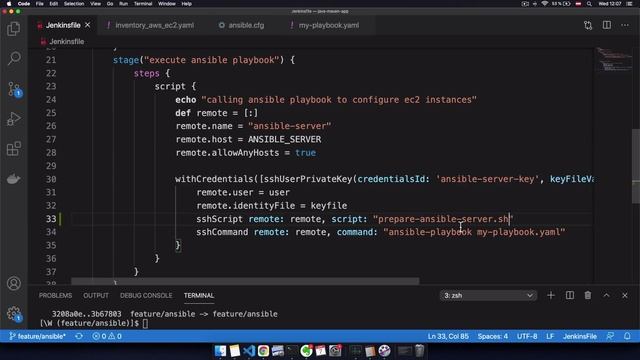Screen dimensions: 640x360
Task: Show the OUTPUT panel tab
Action: pos(96,295)
